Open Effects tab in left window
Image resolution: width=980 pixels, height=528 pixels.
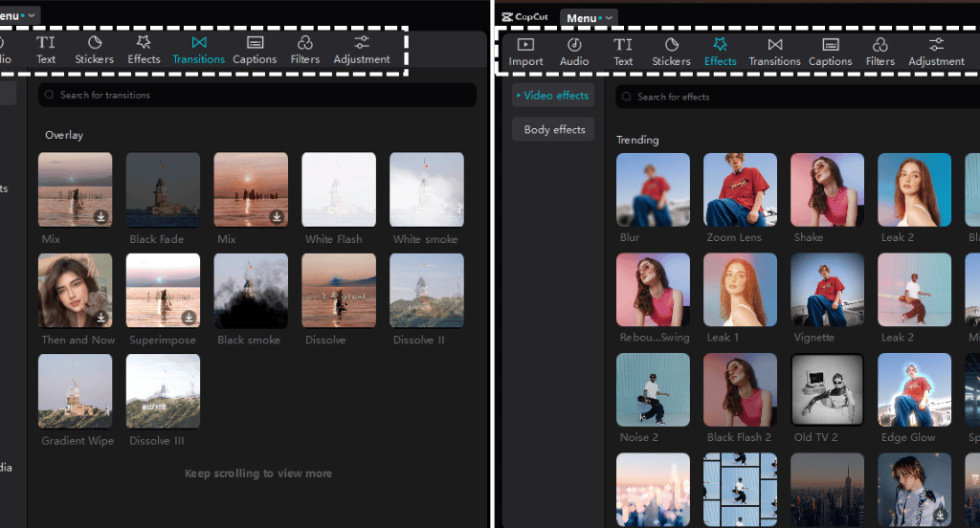[x=144, y=50]
